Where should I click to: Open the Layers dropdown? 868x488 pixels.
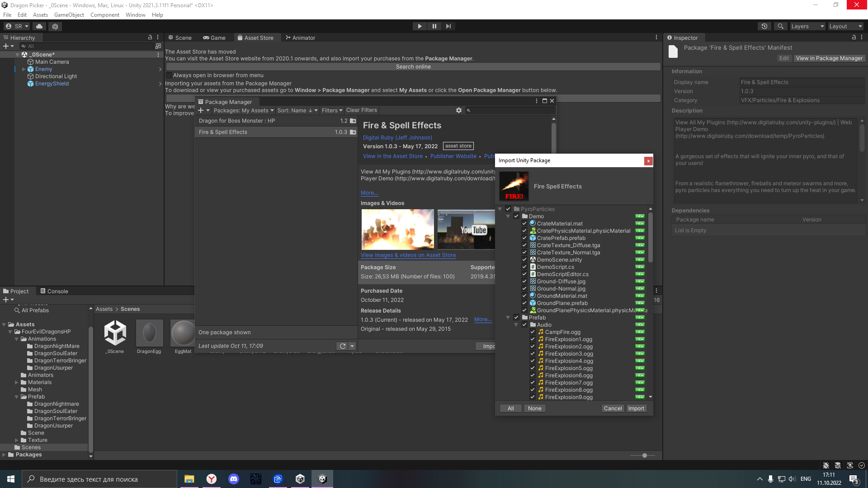807,26
